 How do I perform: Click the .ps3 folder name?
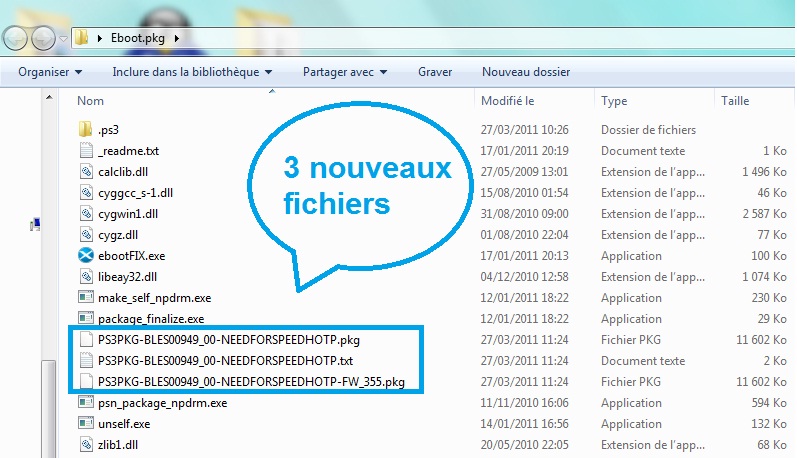point(108,130)
